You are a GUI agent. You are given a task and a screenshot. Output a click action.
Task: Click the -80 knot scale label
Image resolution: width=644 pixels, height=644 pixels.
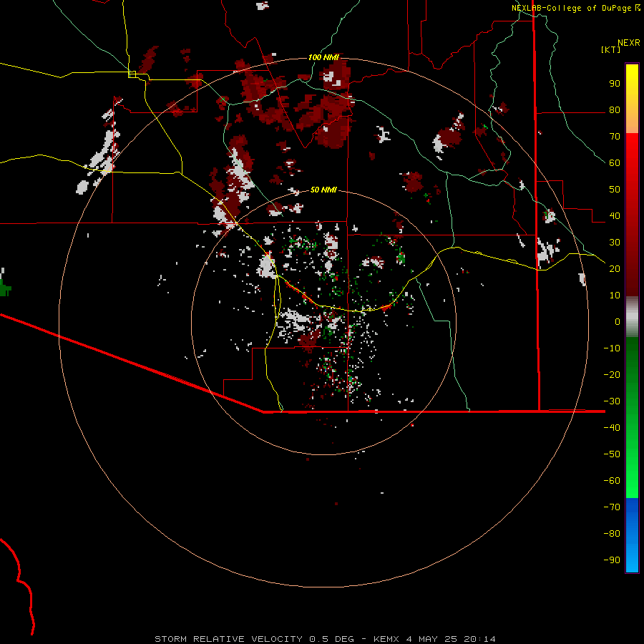(612, 534)
